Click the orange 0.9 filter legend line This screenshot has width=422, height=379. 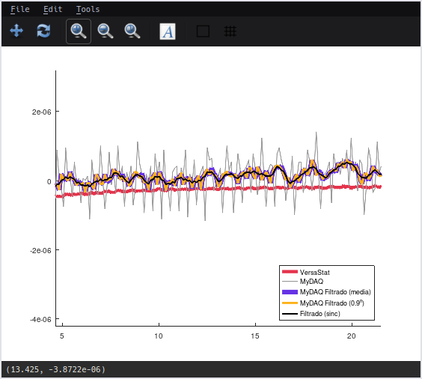click(x=290, y=303)
